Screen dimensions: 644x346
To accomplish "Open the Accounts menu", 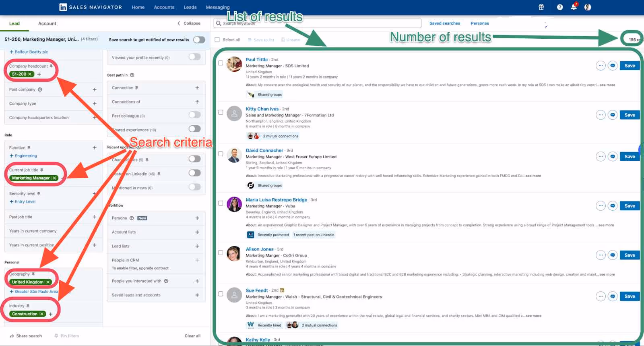I will tap(164, 7).
